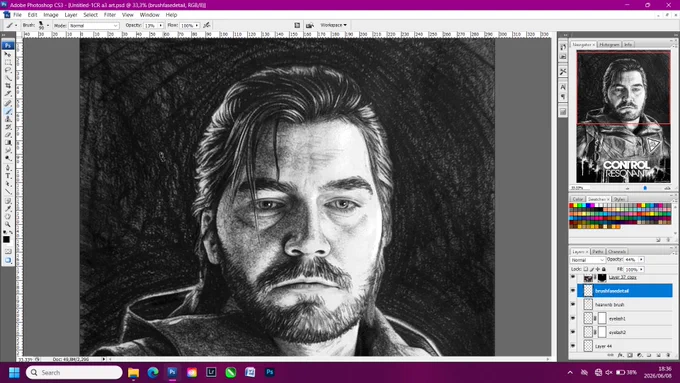Image resolution: width=680 pixels, height=383 pixels.
Task: Hide Layer 37 copy visibility eye
Action: (x=573, y=277)
